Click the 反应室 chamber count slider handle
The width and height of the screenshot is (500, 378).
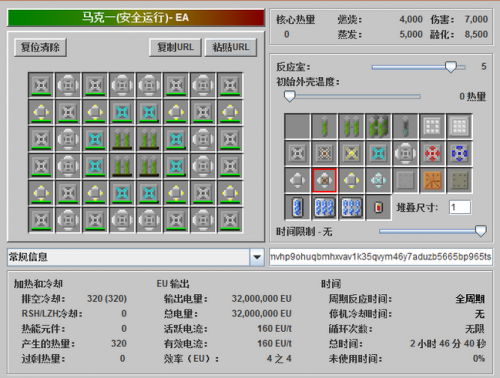451,67
